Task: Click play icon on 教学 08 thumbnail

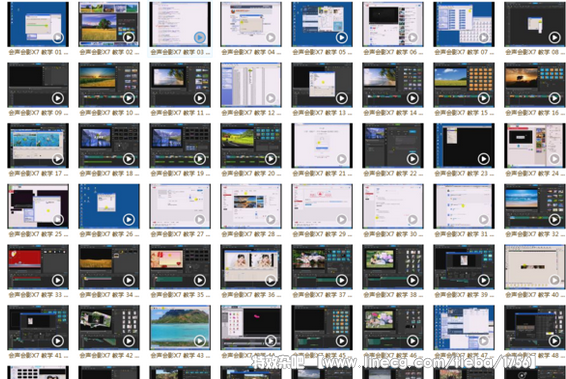Action: [x=554, y=37]
